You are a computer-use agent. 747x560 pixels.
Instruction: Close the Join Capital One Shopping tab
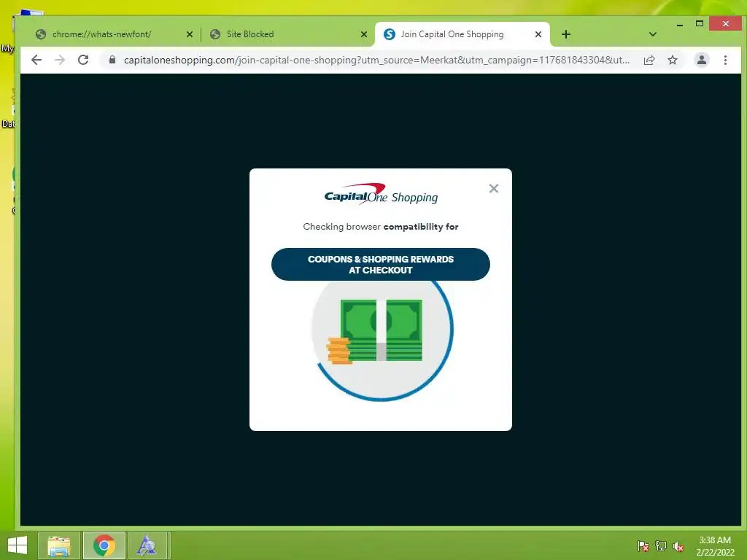click(x=538, y=34)
